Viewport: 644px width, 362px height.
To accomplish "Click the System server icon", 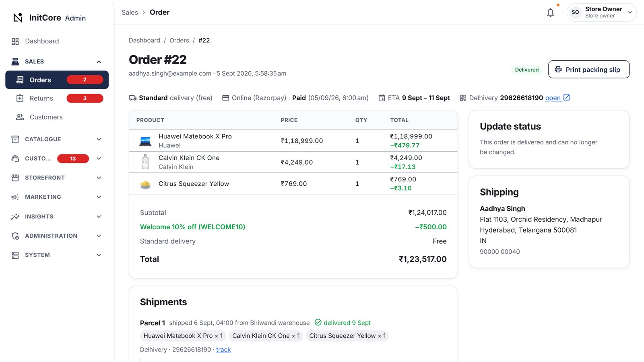I will 15,255.
